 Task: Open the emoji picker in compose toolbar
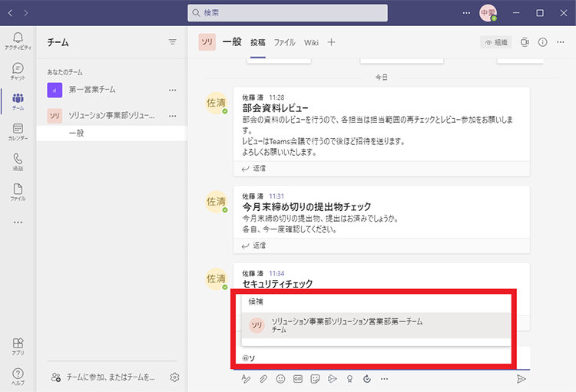tap(280, 379)
